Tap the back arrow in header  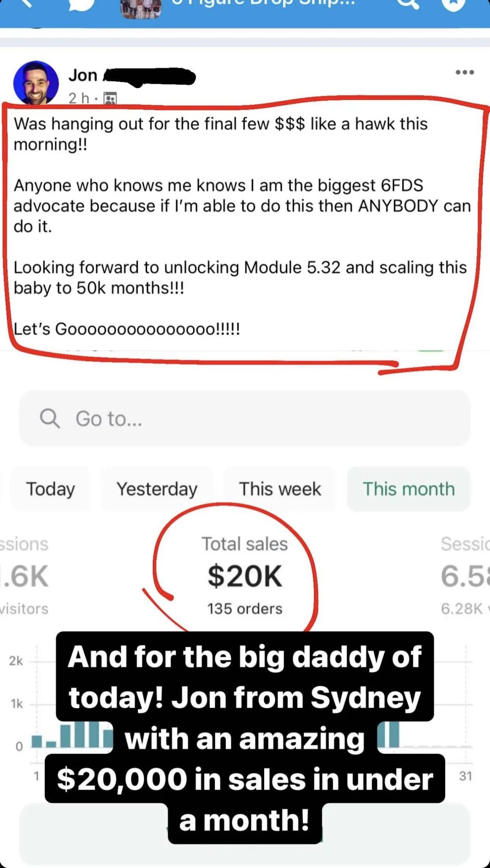coord(25,3)
